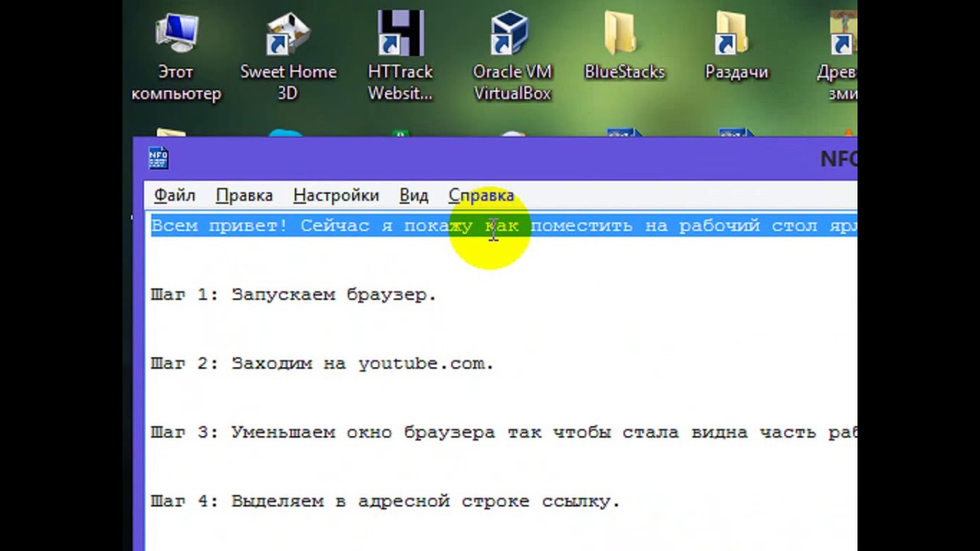Click the HTTrack Website Copier shortcut

point(400,57)
